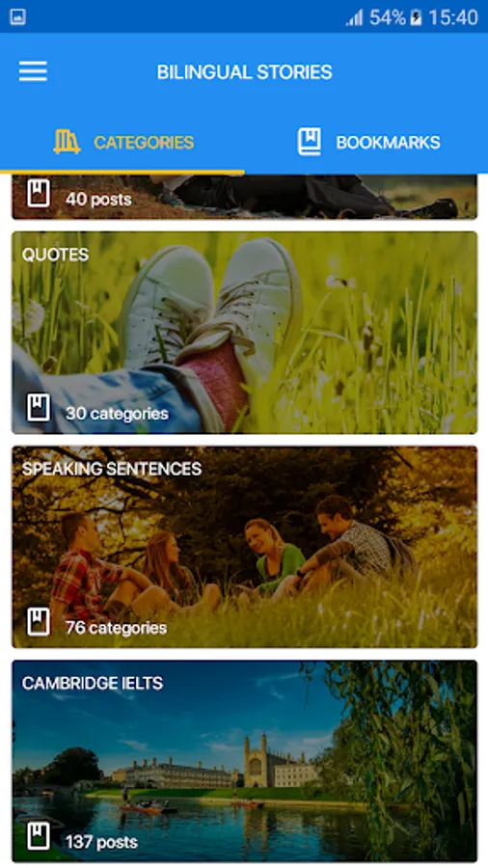Screen dimensions: 488x868
Task: Click the Categories bookshelf icon
Action: [67, 142]
